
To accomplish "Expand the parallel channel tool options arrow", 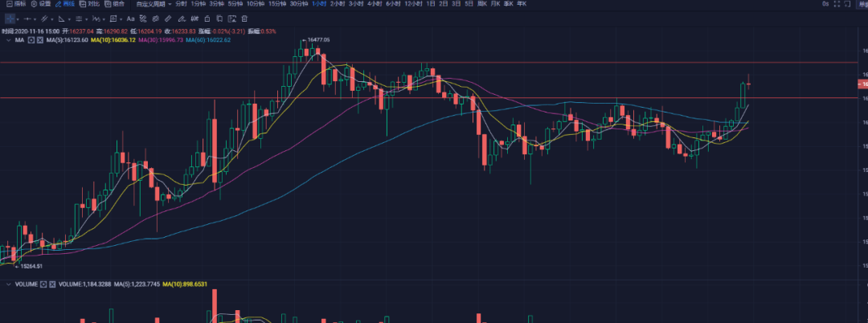I will [x=52, y=19].
